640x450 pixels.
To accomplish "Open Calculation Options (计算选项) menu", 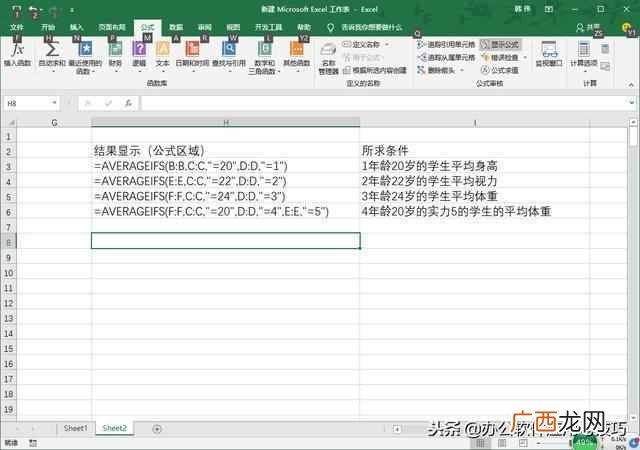I will click(584, 55).
